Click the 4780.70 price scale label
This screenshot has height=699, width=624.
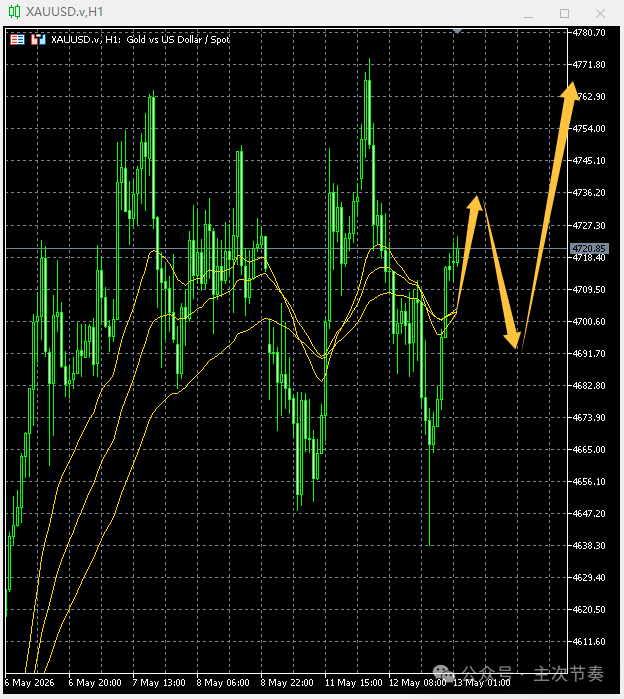(589, 33)
